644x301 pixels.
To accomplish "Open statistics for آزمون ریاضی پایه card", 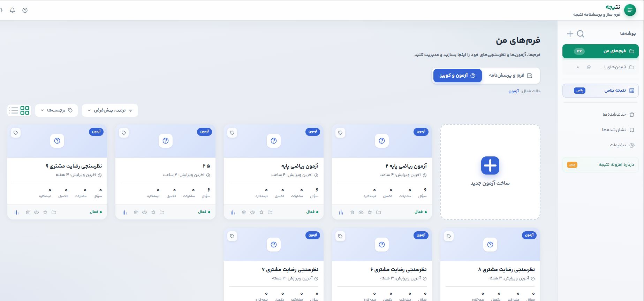I will (x=233, y=212).
